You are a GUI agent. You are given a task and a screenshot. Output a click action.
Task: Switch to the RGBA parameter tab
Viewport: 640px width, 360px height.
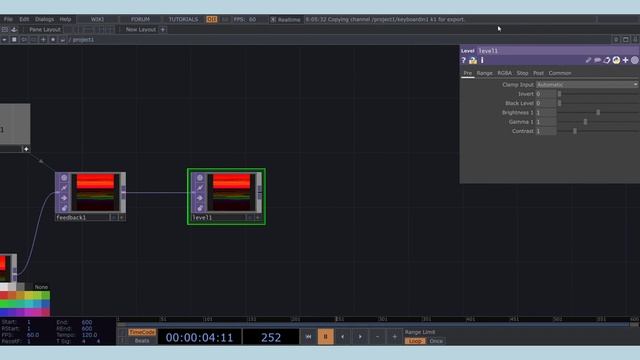[504, 73]
